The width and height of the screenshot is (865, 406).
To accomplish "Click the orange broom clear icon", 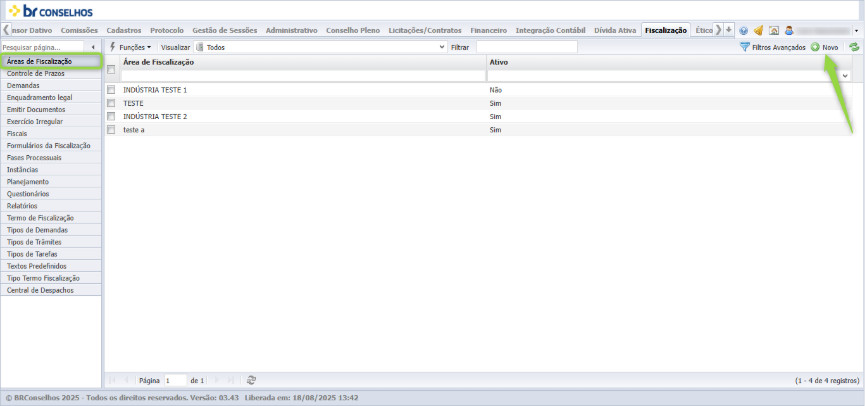I will [x=759, y=30].
